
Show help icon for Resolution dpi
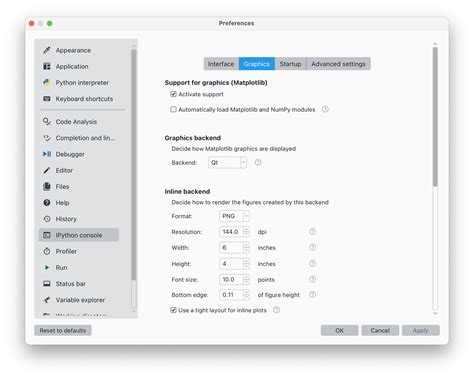(x=312, y=231)
